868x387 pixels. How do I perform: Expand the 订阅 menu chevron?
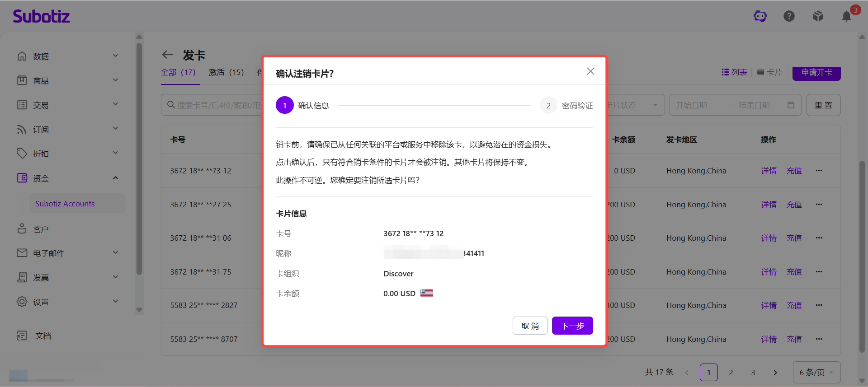pos(115,128)
